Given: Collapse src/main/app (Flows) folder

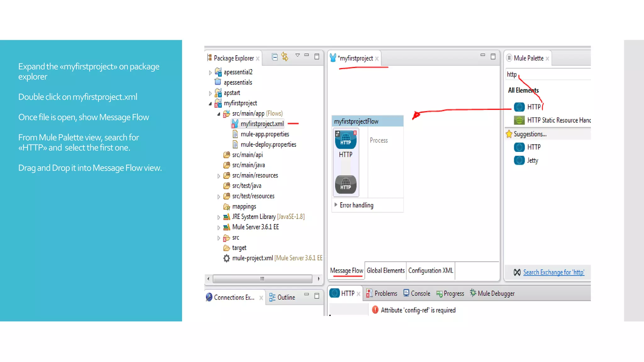Looking at the screenshot, I should click(219, 114).
